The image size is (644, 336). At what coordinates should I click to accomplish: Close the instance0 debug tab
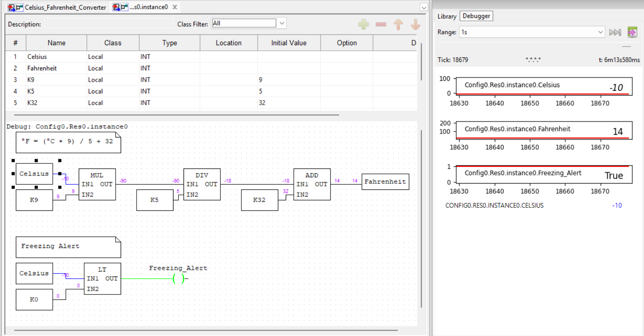click(x=175, y=7)
